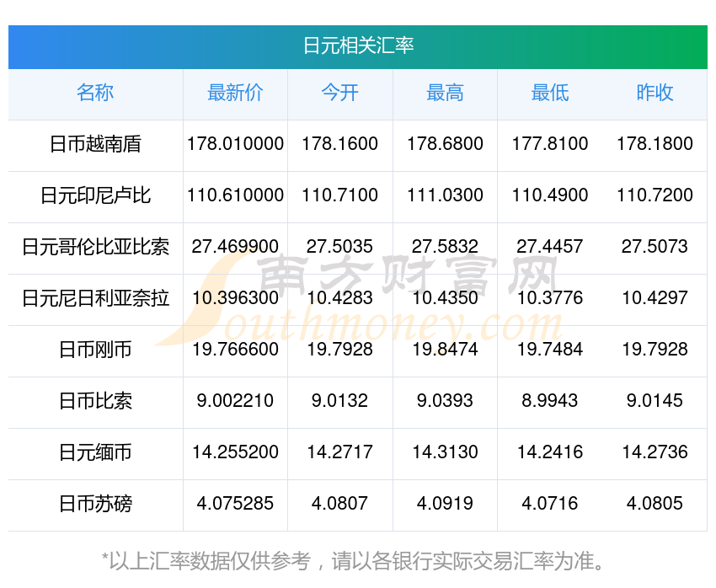Select the 名称 column header
716x588 pixels.
coord(95,93)
